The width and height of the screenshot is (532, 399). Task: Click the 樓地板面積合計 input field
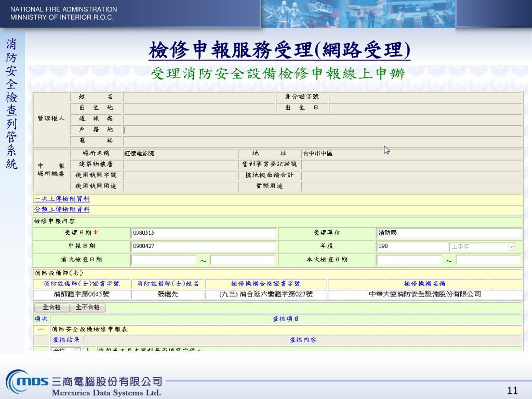click(412, 176)
